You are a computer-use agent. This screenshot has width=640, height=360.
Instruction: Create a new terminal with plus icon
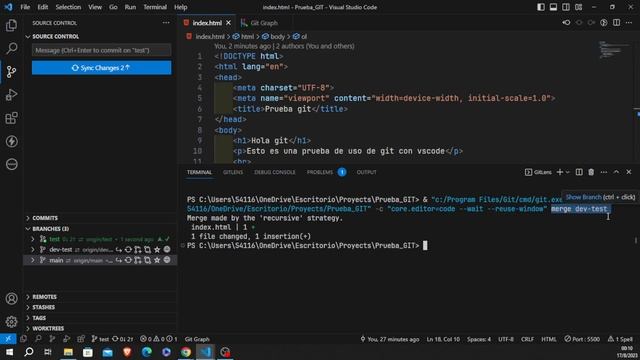pos(560,172)
